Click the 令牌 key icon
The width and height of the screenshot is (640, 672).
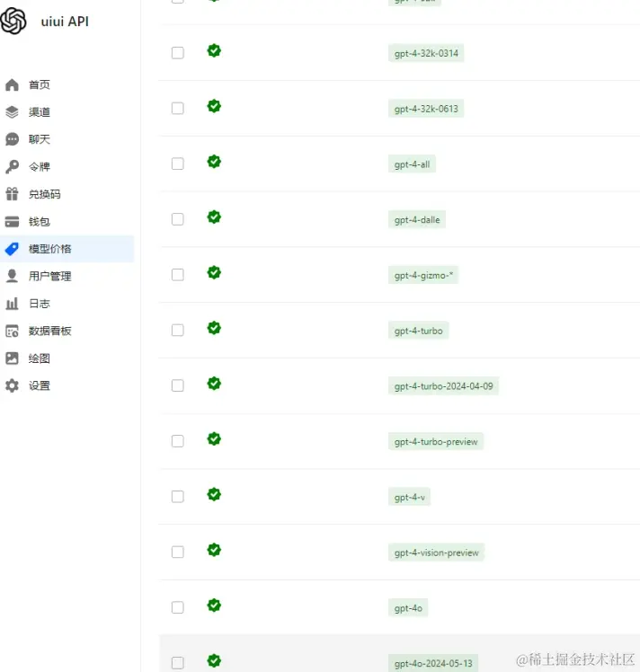[x=12, y=167]
